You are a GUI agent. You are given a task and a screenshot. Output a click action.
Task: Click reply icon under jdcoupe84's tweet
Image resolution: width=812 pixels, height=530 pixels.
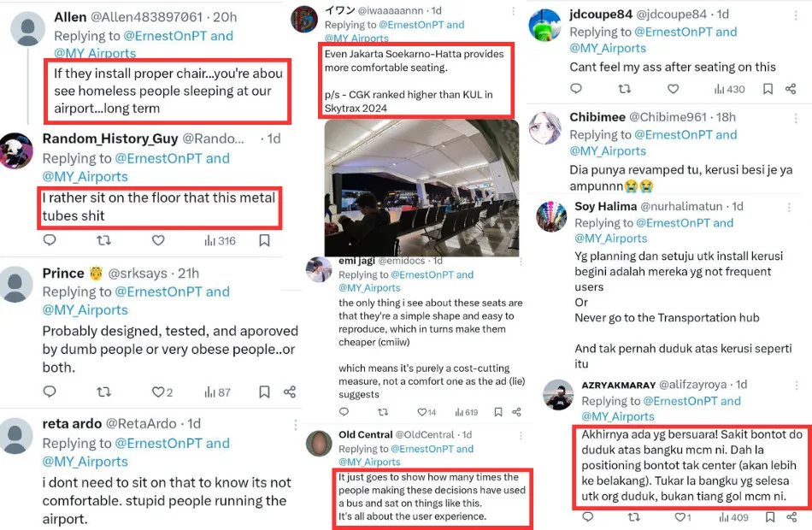pyautogui.click(x=576, y=89)
